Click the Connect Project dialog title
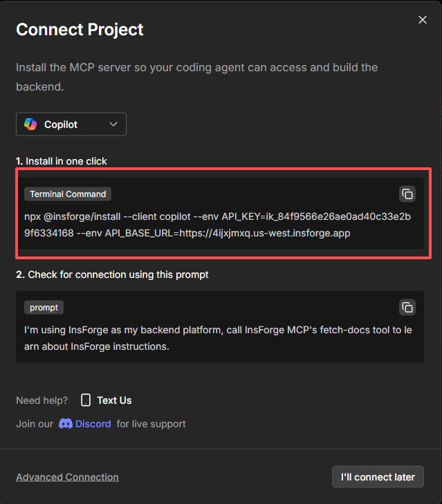Screen dimensions: 442x504 pos(80,30)
